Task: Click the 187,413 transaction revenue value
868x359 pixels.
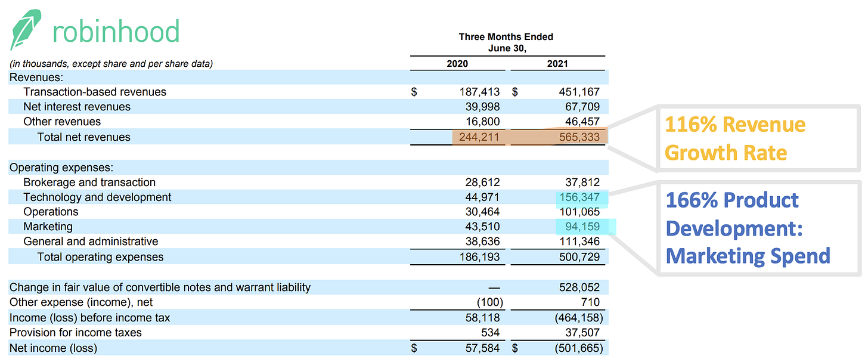Action: point(480,92)
